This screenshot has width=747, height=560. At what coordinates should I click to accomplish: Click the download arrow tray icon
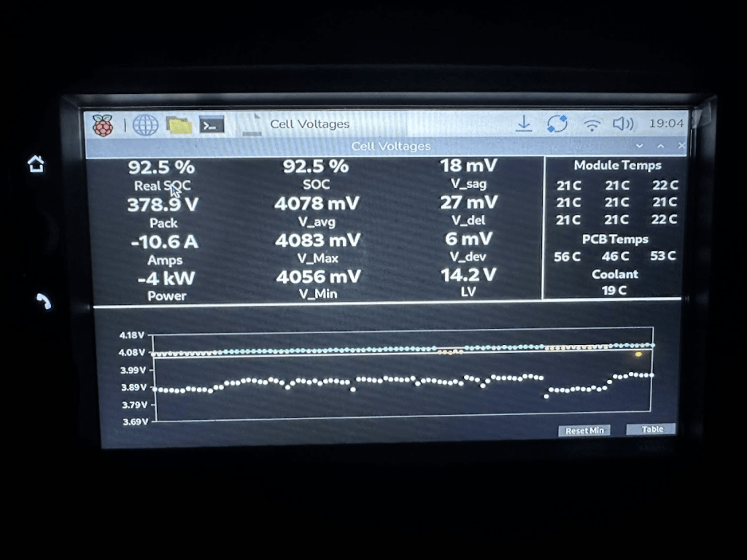524,124
